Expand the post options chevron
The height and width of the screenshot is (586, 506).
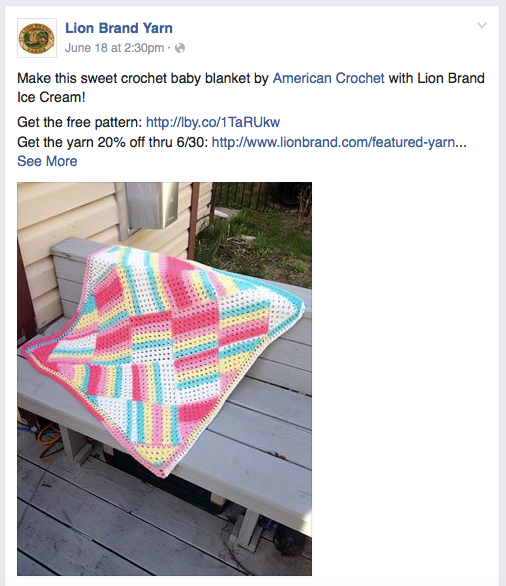pos(482,25)
